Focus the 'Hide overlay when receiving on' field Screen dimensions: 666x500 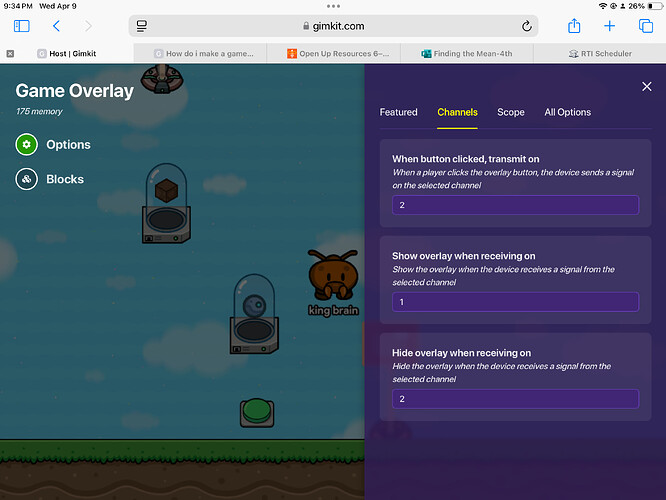[515, 399]
